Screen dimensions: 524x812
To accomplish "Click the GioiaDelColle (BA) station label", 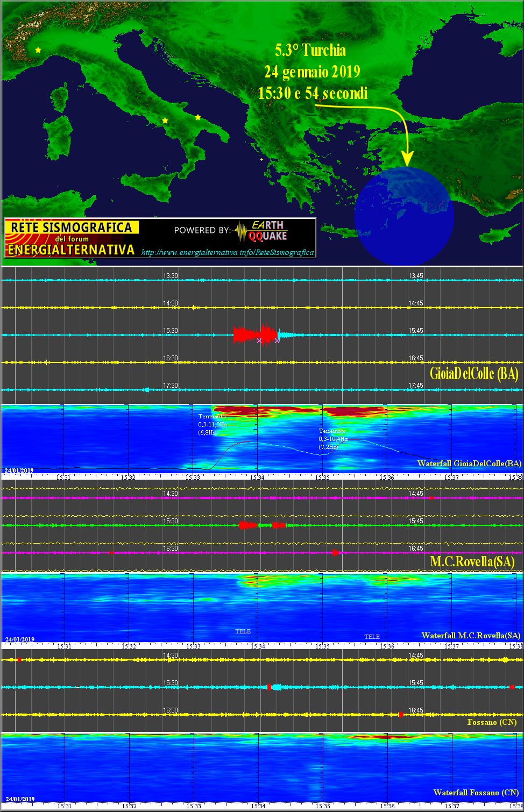I will pos(474,373).
